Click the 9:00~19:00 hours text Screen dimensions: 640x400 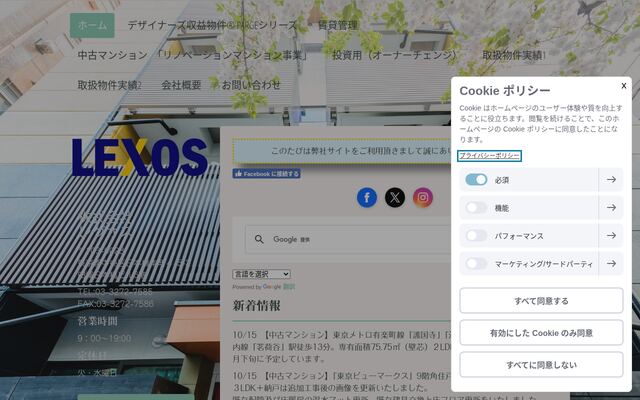104,338
